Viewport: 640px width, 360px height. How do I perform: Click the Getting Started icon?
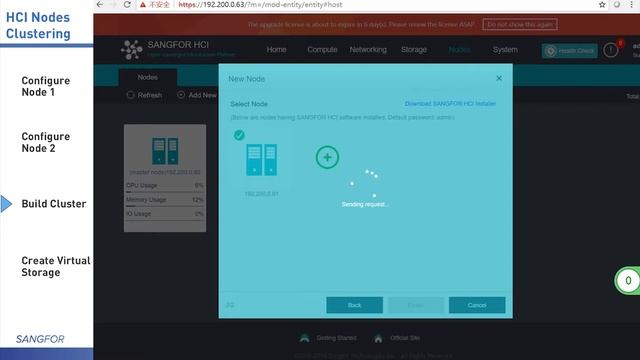pos(304,338)
